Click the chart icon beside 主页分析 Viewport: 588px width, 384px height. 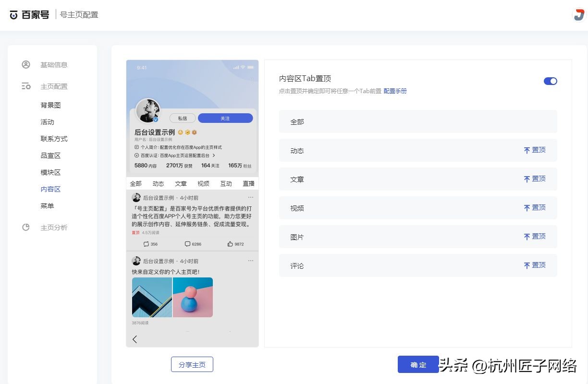coord(26,228)
